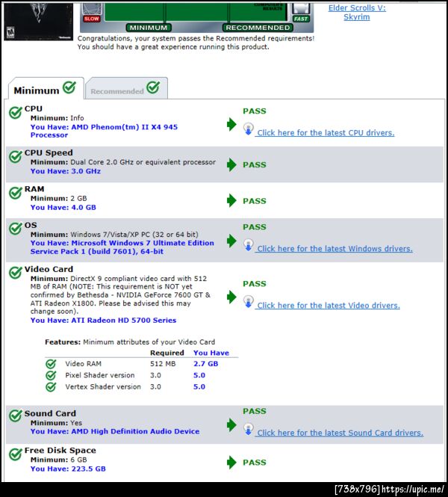448x497 pixels.
Task: Click the green arrow in the CPU Speed row
Action: [x=231, y=165]
